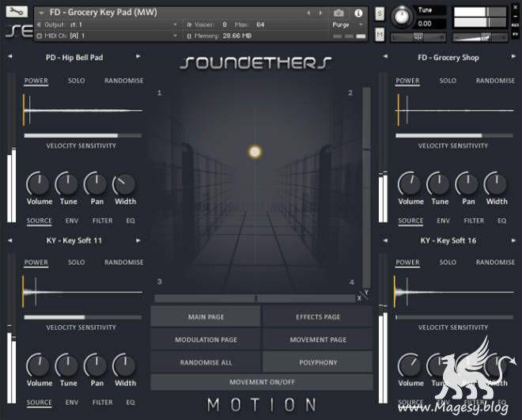Select next sample for KY - Key Soft 16
Screen dimensions: 522x420
coord(513,240)
